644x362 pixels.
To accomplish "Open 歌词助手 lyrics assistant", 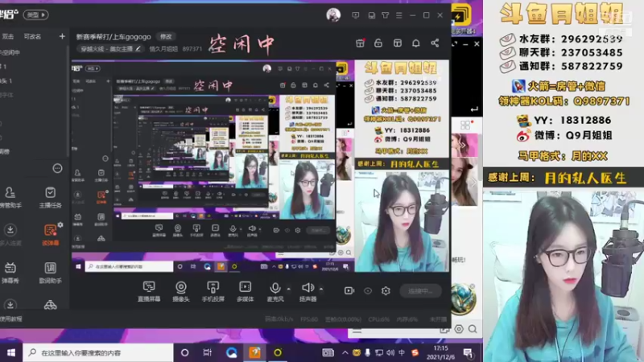I will click(50, 273).
